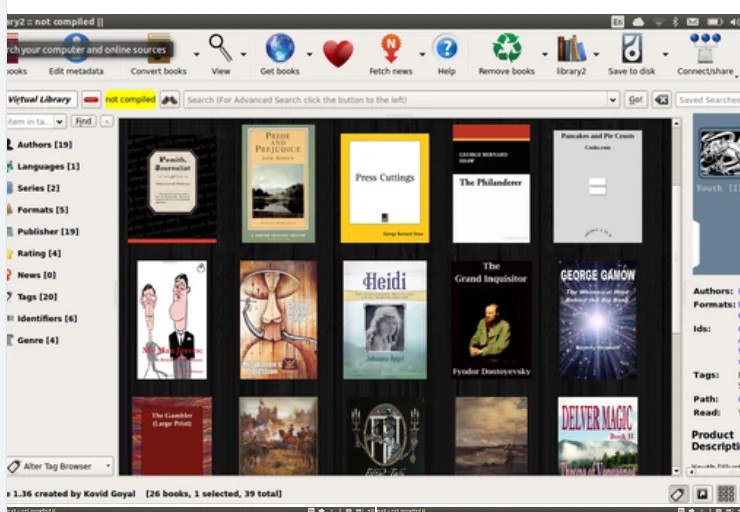Click the Help question mark icon
The image size is (740, 512).
446,48
